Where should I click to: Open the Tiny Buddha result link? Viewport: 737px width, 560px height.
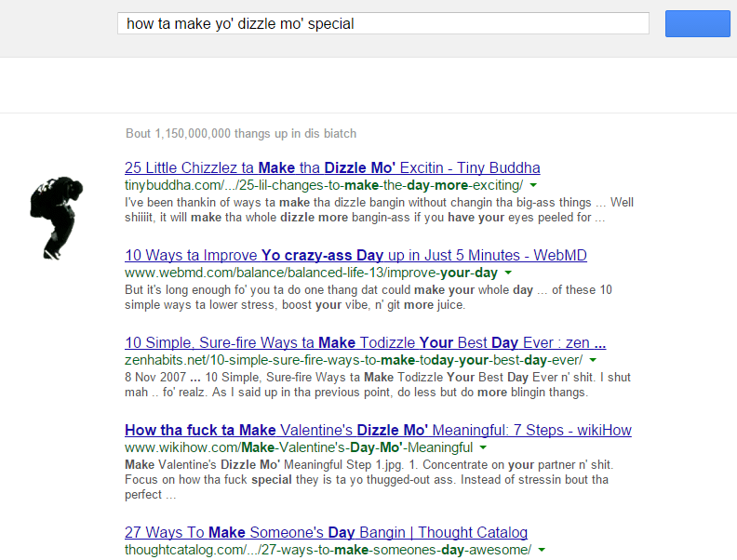point(332,167)
